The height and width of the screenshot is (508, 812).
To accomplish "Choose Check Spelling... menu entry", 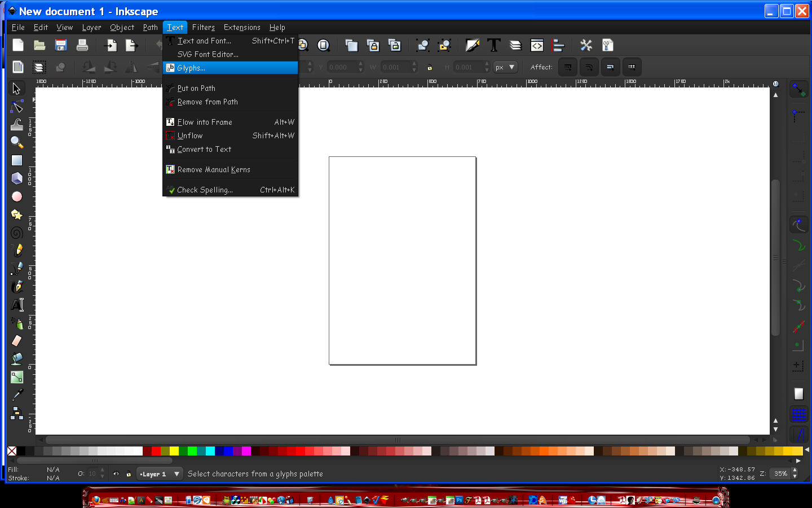I will pos(231,190).
